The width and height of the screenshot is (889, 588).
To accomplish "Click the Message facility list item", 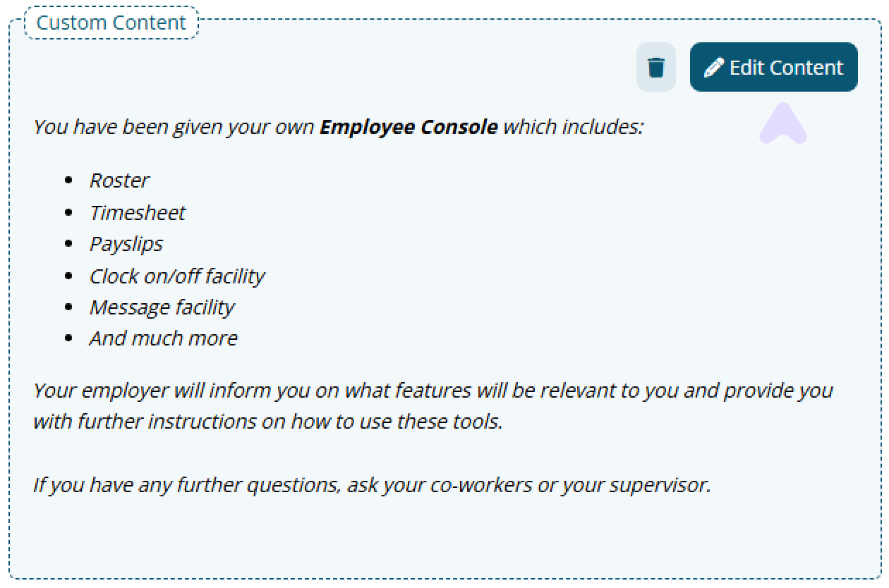I will [x=162, y=307].
